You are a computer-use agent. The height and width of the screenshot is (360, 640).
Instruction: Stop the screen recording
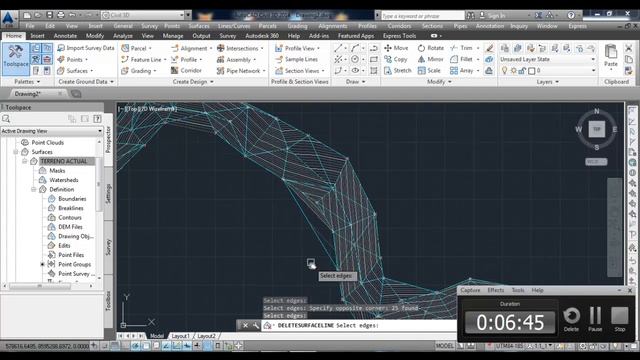coord(620,319)
